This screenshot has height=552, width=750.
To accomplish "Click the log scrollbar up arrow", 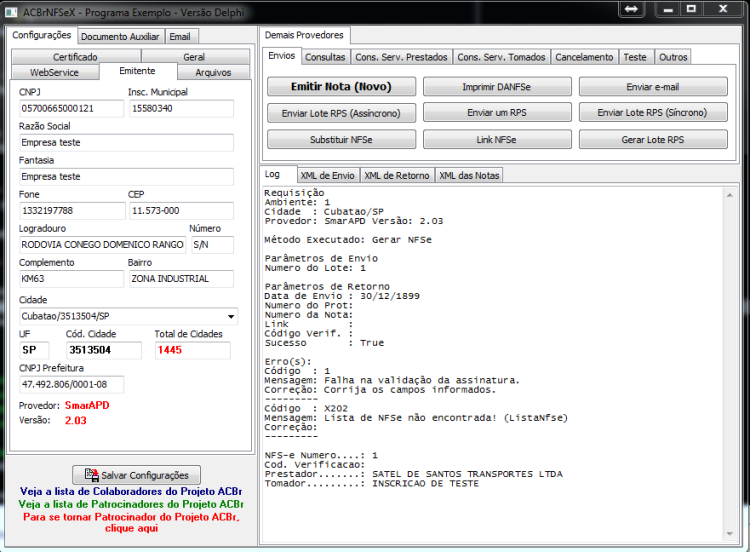I will [729, 195].
